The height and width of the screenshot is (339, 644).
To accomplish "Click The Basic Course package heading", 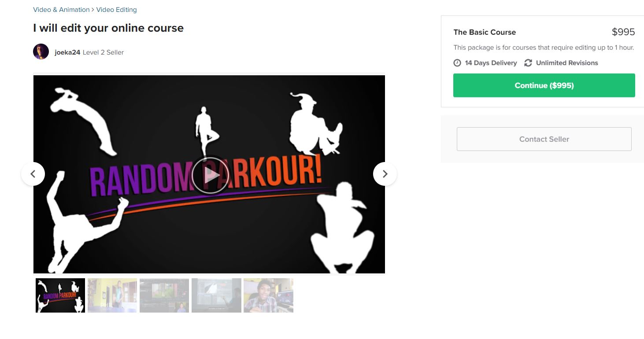I will pos(485,32).
